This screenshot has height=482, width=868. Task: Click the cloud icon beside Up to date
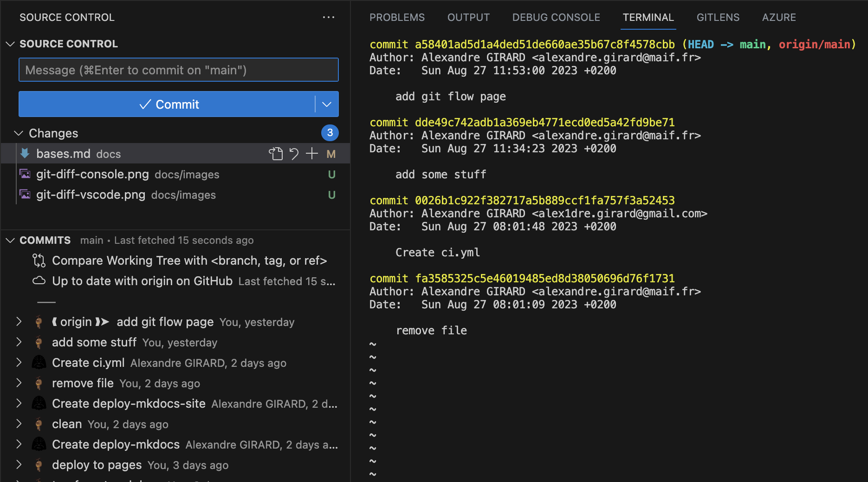[39, 281]
